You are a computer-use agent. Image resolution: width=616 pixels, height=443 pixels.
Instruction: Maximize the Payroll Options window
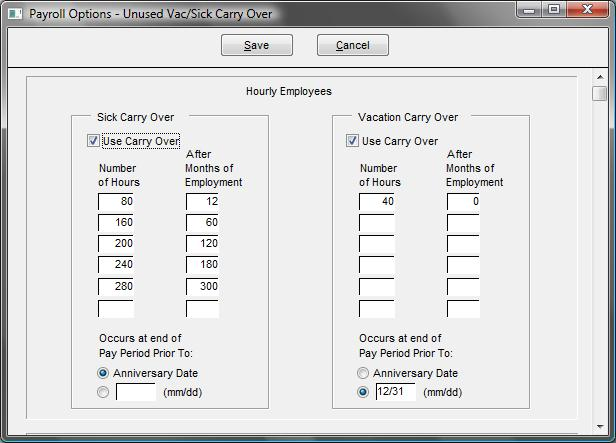tap(554, 9)
